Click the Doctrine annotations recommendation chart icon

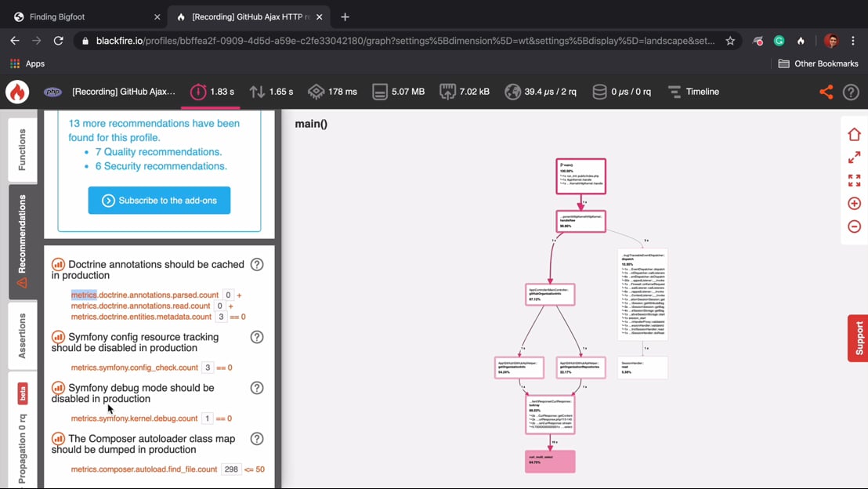pos(58,265)
